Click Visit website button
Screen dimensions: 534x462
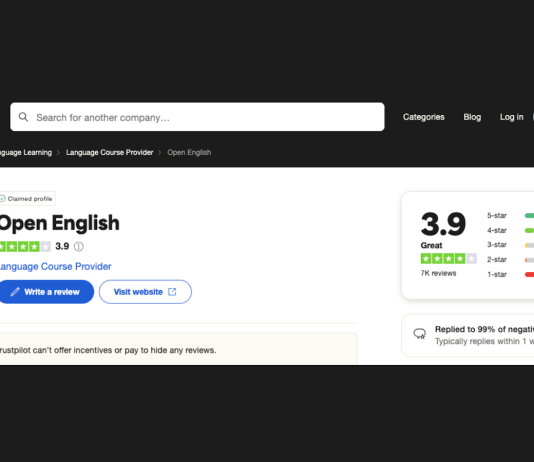145,292
